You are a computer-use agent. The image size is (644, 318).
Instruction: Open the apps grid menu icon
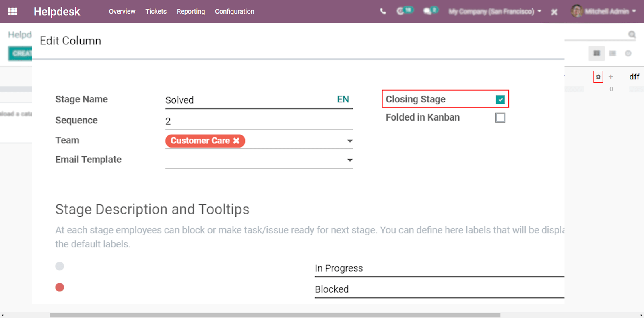[x=12, y=11]
